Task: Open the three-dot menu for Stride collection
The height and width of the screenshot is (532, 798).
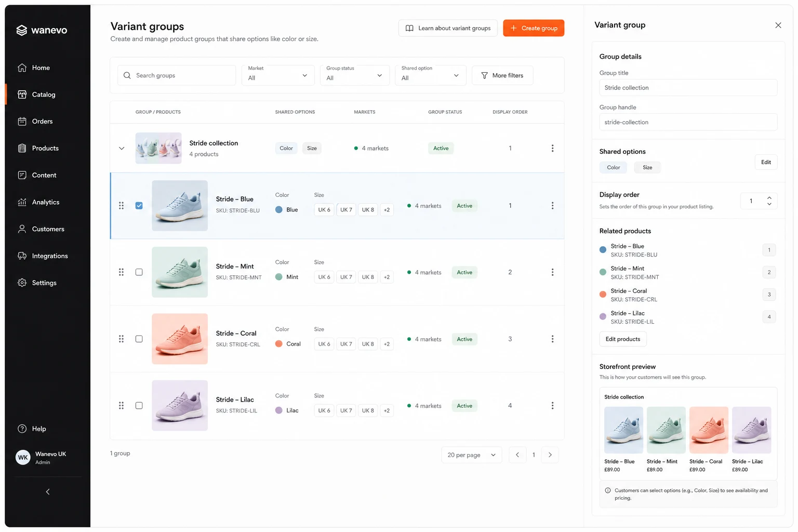Action: (x=552, y=148)
